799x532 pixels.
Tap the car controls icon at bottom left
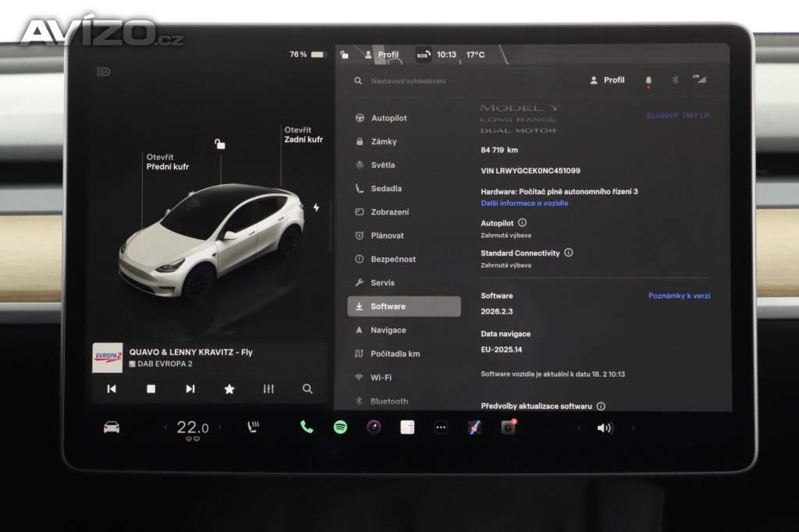(112, 427)
